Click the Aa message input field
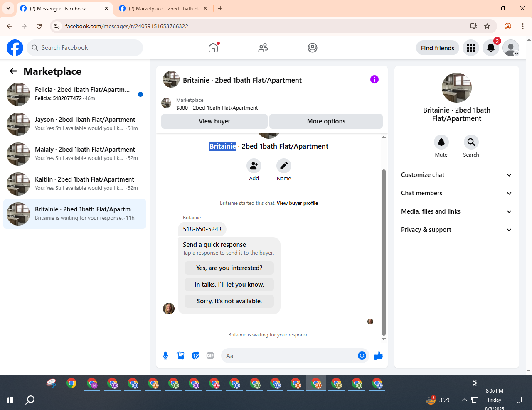Screen dimensions: 532x410 [290, 356]
